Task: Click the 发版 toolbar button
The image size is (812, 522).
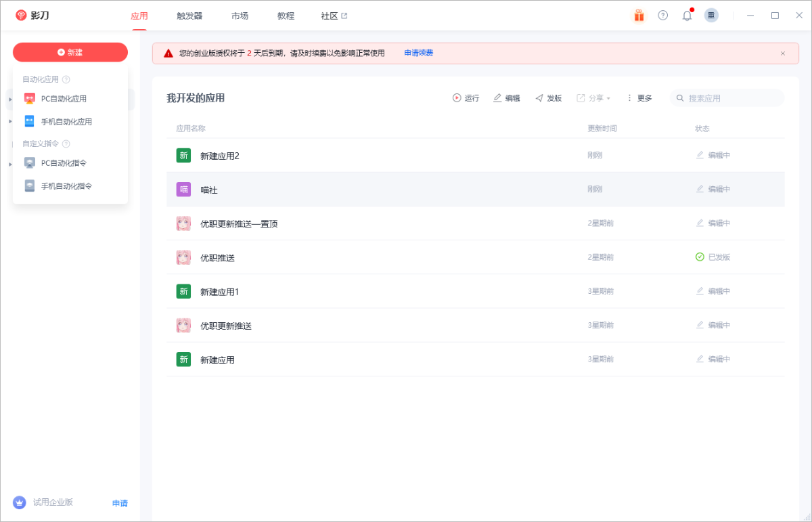Action: (x=549, y=98)
